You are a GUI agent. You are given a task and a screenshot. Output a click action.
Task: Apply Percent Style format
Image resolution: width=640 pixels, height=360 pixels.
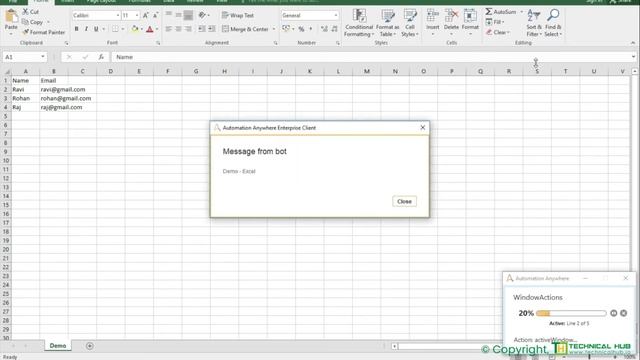301,29
